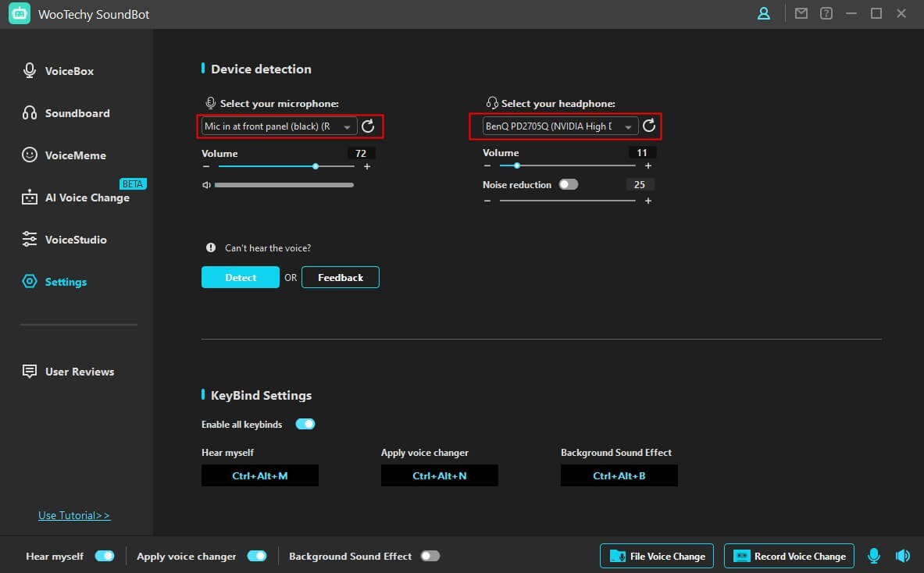Screen dimensions: 924x573
Task: Click the VoiceMeme smiley icon
Action: 30,155
